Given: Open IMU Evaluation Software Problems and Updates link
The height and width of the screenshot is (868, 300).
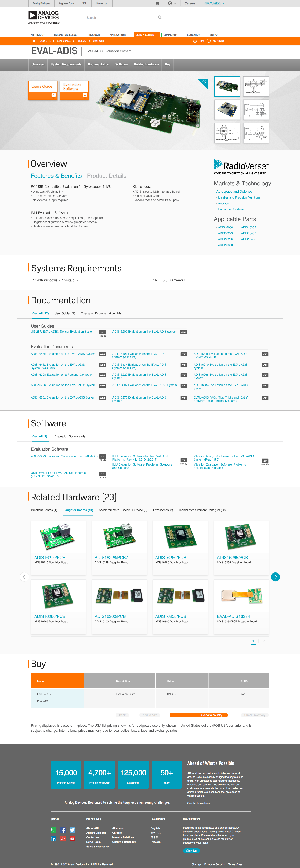Looking at the screenshot, I should pyautogui.click(x=142, y=466).
